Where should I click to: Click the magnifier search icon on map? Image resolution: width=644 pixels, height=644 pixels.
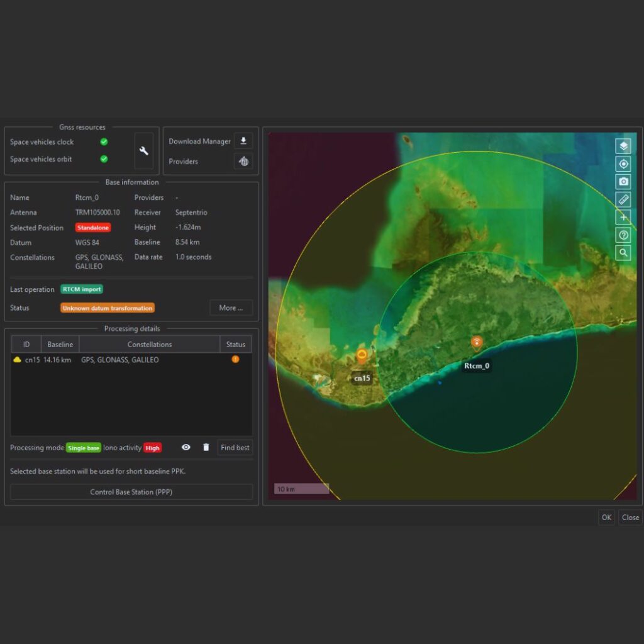click(623, 253)
